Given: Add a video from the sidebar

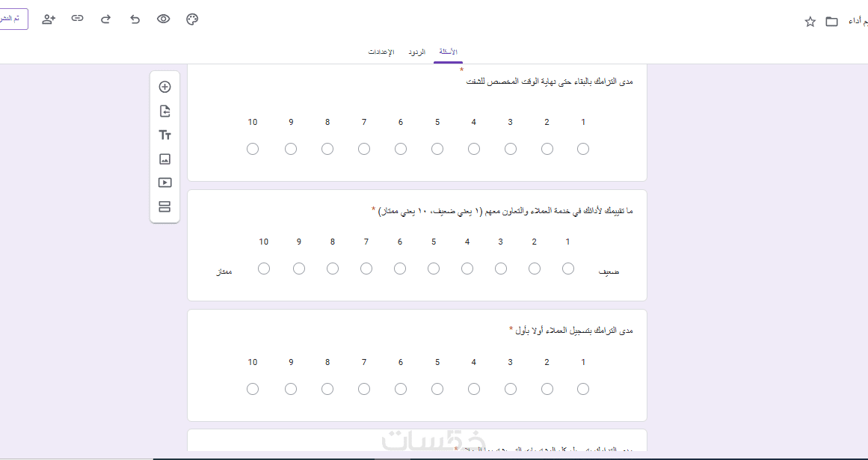Looking at the screenshot, I should point(165,183).
